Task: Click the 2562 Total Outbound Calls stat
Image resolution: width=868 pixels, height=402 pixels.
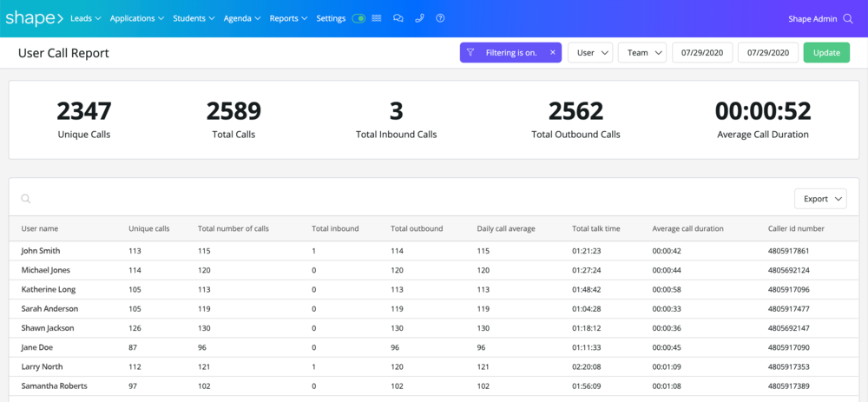Action: [x=575, y=119]
